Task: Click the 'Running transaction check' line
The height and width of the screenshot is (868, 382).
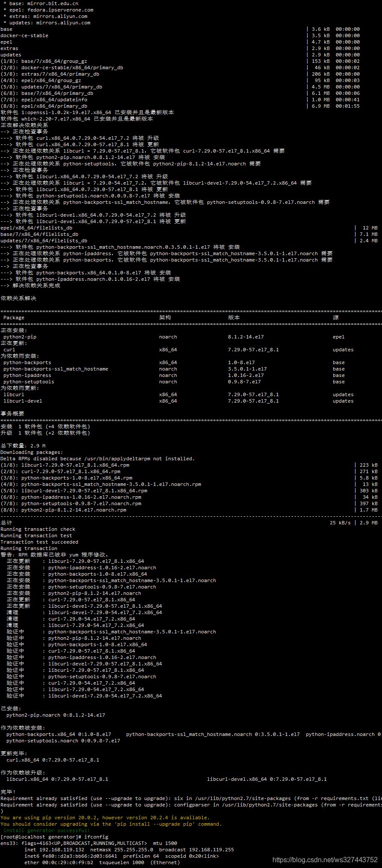Action: point(38,529)
